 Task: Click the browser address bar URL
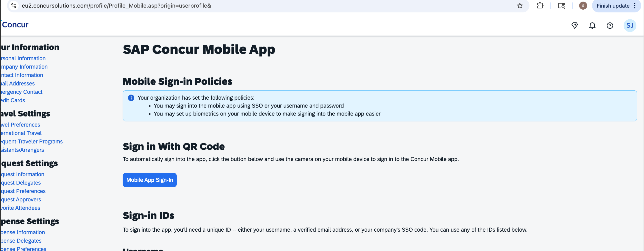point(116,6)
